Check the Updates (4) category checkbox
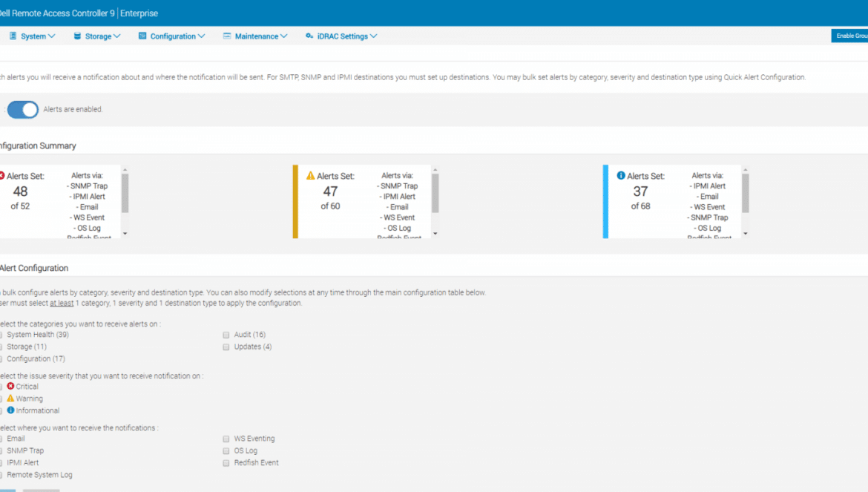Viewport: 868px width, 492px height. tap(226, 347)
